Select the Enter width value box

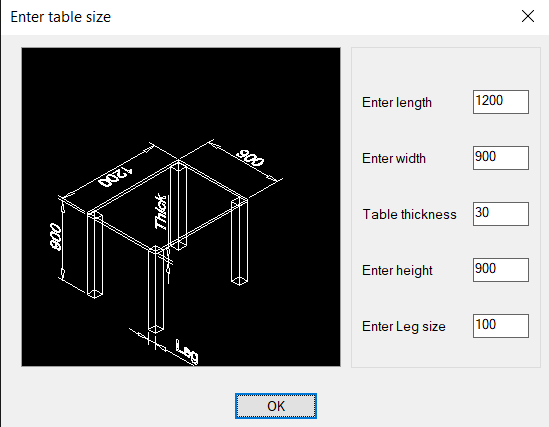[501, 158]
